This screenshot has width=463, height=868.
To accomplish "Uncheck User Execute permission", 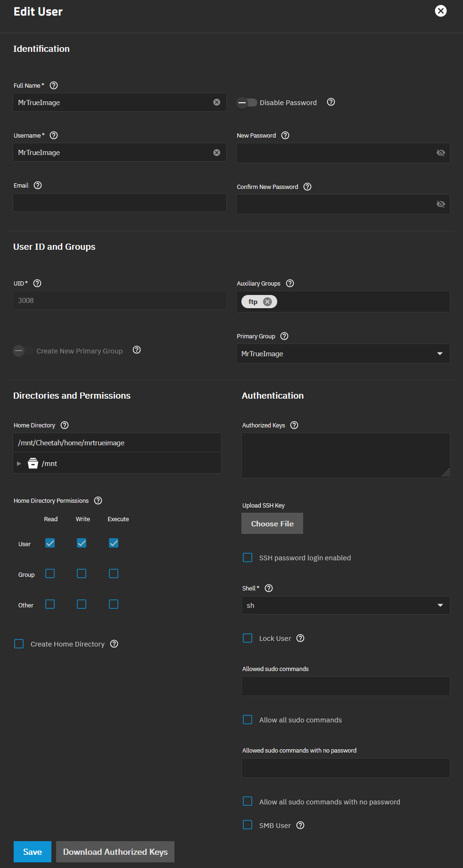I will click(114, 543).
